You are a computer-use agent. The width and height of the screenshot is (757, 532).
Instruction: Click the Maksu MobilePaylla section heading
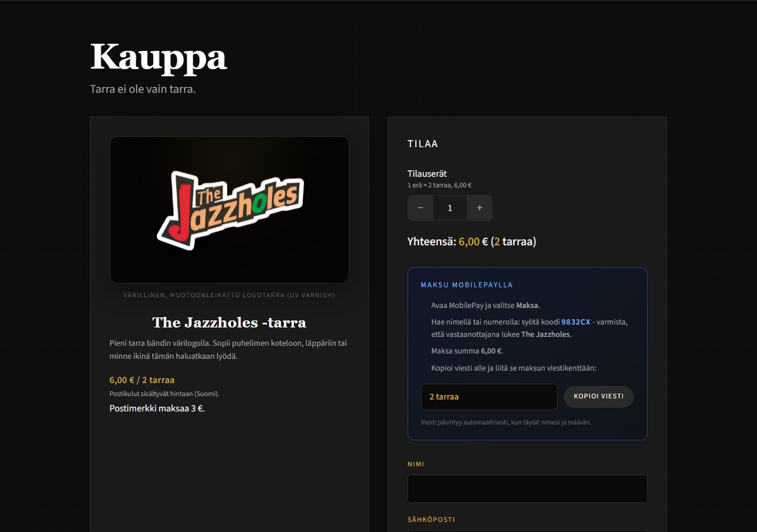(467, 285)
